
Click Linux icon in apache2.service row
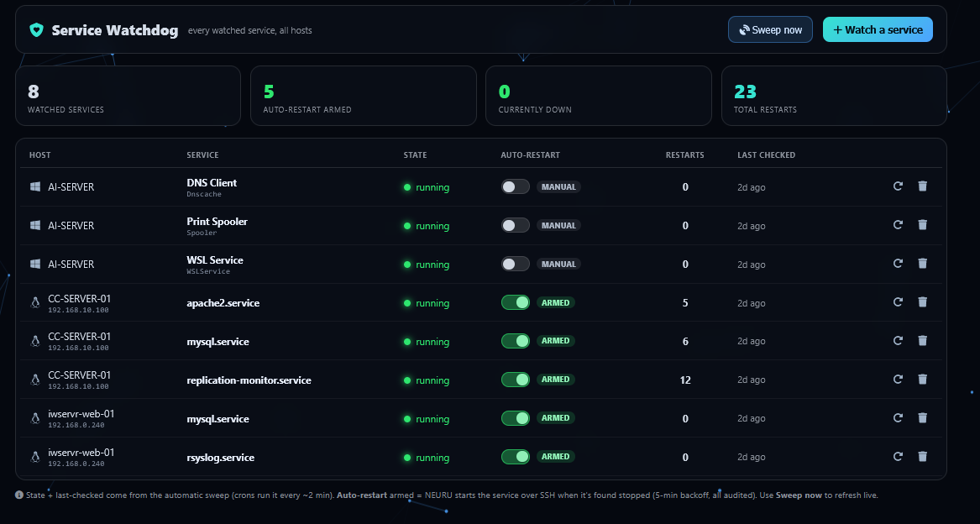click(x=35, y=302)
